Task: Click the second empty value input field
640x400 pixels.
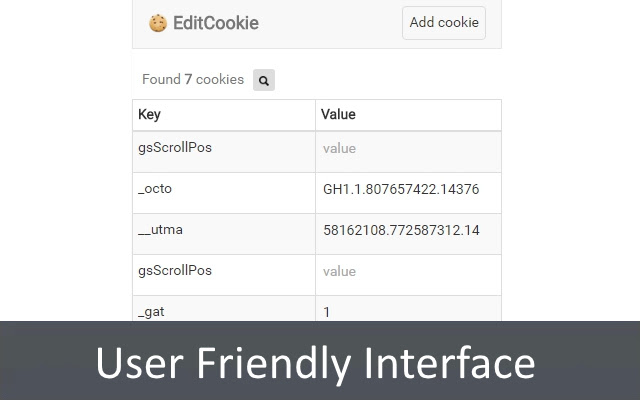Action: click(408, 272)
